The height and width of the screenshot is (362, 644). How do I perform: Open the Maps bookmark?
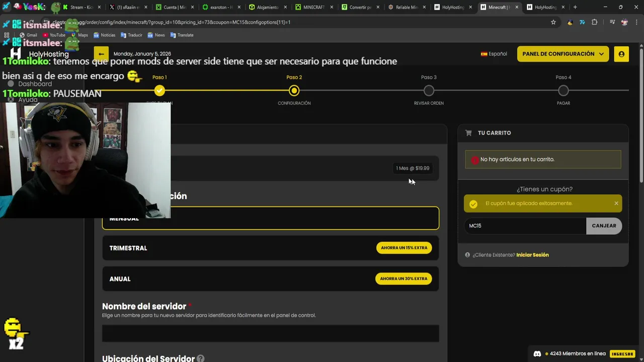pyautogui.click(x=79, y=35)
